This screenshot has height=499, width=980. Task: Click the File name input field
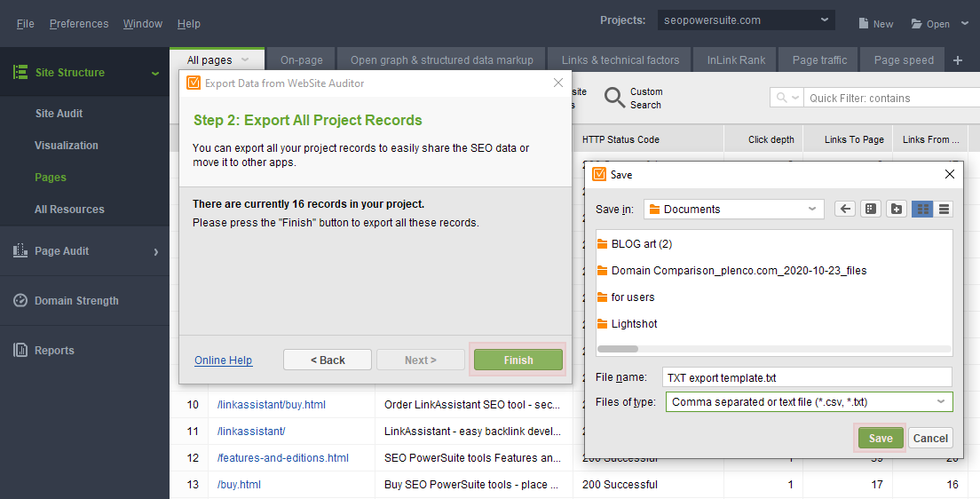coord(807,377)
